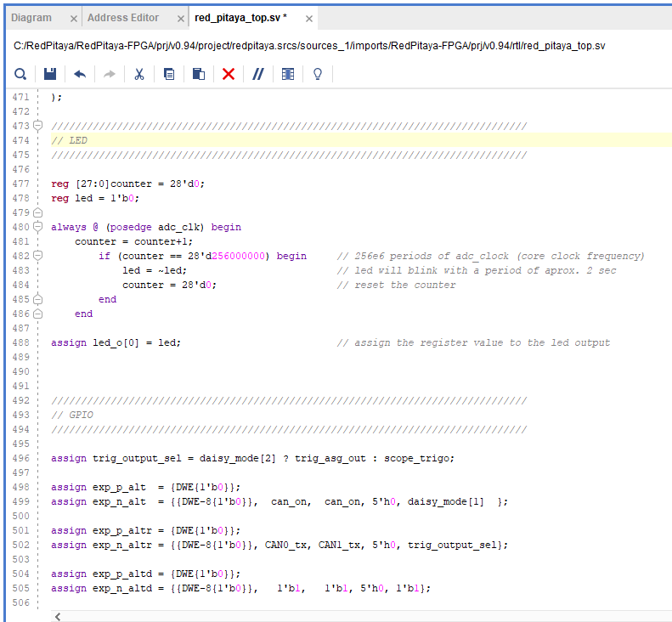Toggle fold end marker at line 485

click(37, 299)
